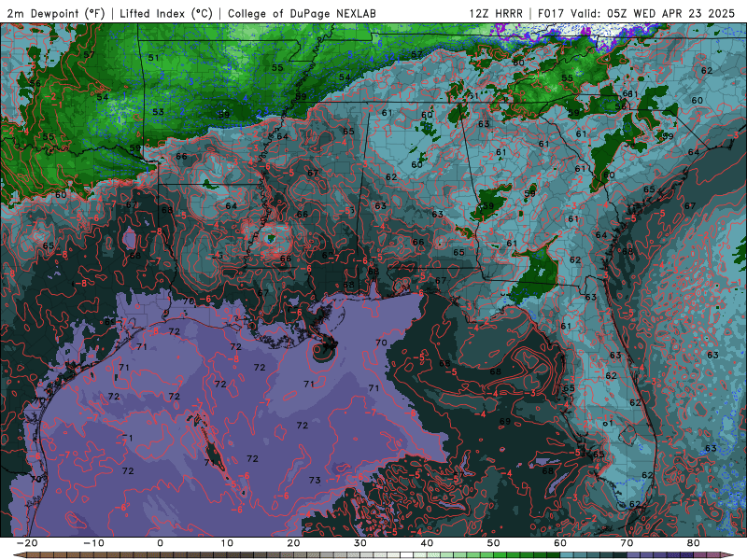747x560 pixels.
Task: Click the '-20' label on the color scale
Action: [x=27, y=543]
